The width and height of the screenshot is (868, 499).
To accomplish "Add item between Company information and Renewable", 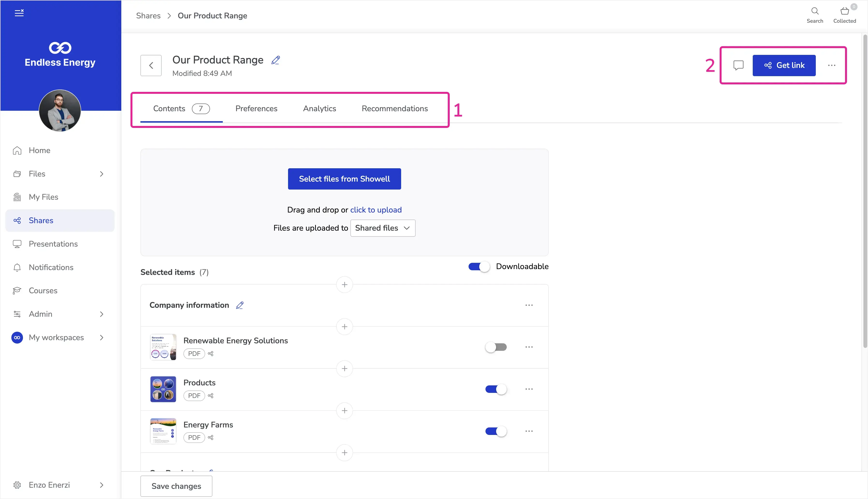I will (x=344, y=327).
